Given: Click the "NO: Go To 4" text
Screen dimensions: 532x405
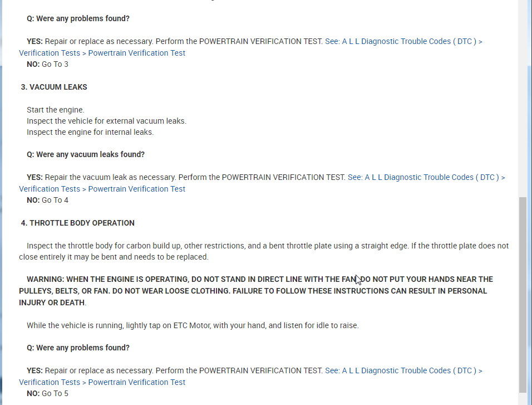Looking at the screenshot, I should click(x=47, y=200).
